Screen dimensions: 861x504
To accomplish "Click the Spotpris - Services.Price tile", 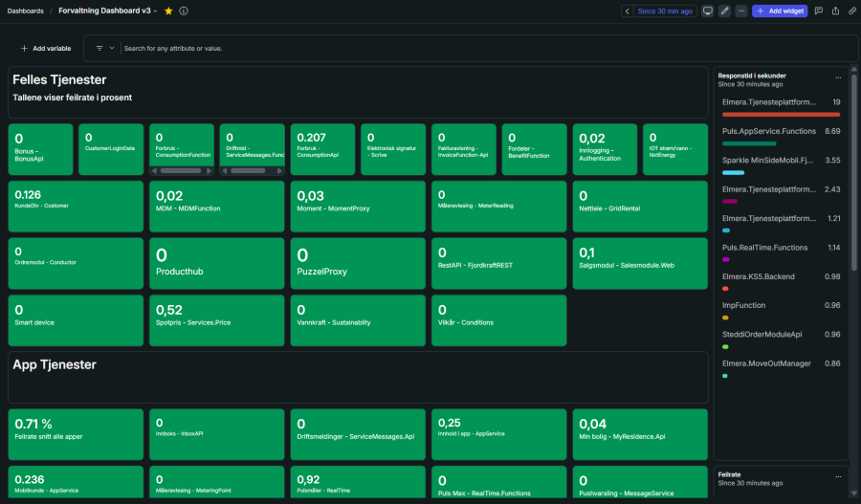I will (217, 320).
